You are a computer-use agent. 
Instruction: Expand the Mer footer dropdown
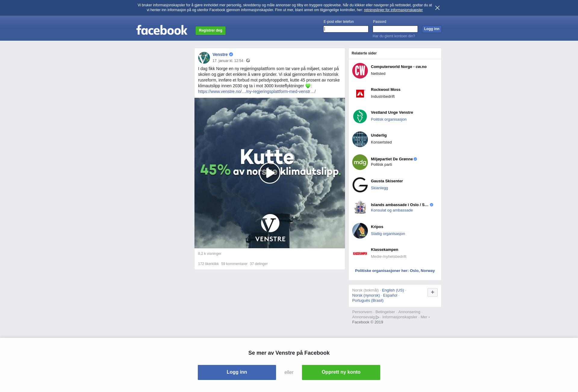pyautogui.click(x=425, y=317)
